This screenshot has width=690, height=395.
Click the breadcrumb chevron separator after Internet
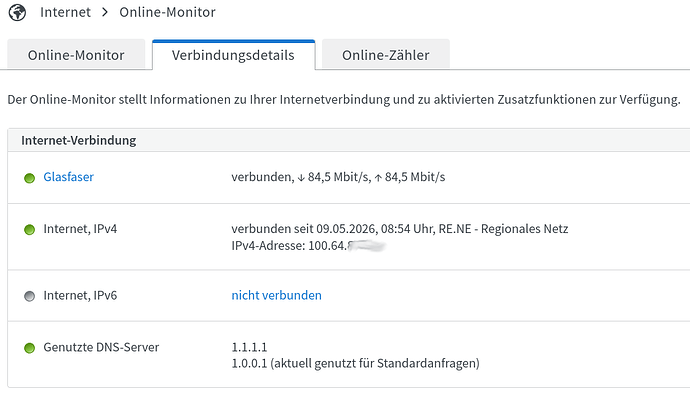pos(105,12)
